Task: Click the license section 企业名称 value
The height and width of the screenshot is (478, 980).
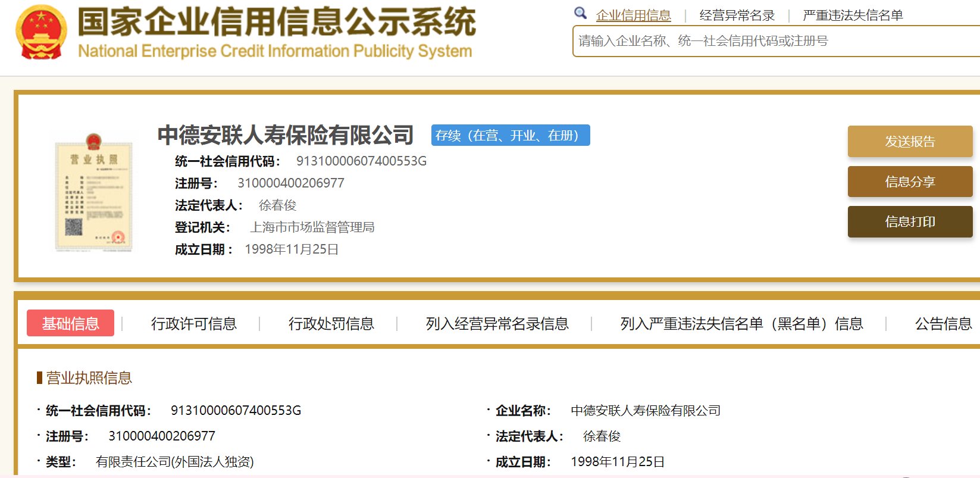Action: pos(646,411)
